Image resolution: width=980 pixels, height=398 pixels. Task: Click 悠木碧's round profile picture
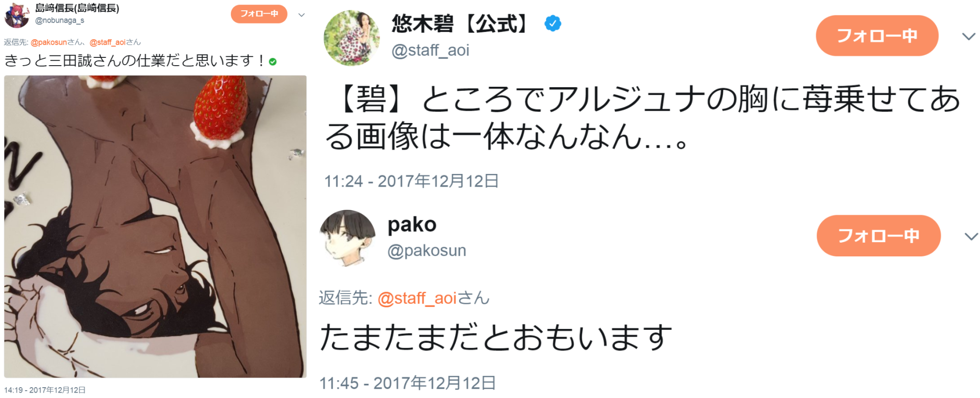pos(351,38)
